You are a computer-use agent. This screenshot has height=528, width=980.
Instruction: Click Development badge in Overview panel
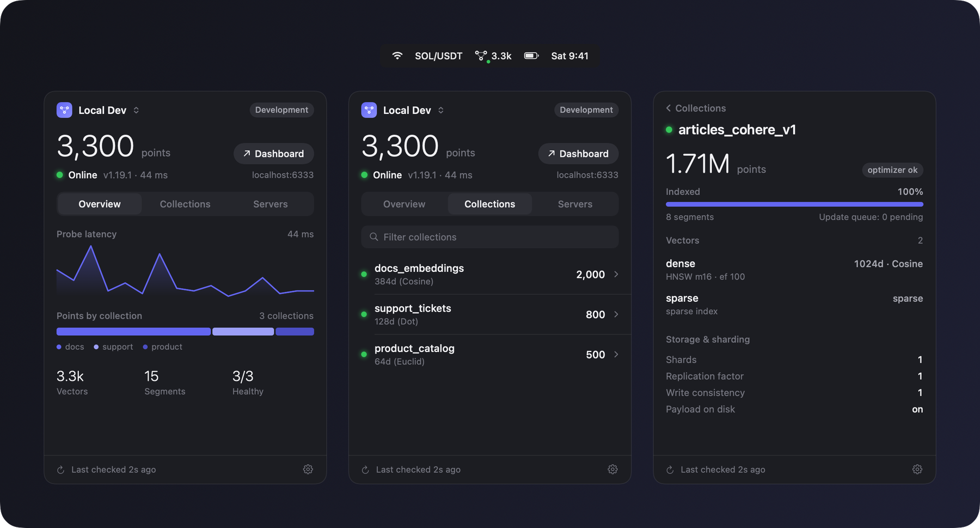(x=282, y=110)
